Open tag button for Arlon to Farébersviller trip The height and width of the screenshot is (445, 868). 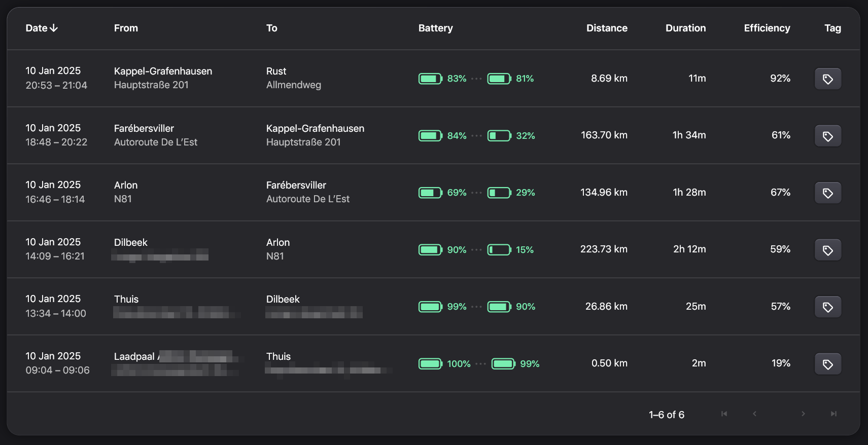coord(827,193)
